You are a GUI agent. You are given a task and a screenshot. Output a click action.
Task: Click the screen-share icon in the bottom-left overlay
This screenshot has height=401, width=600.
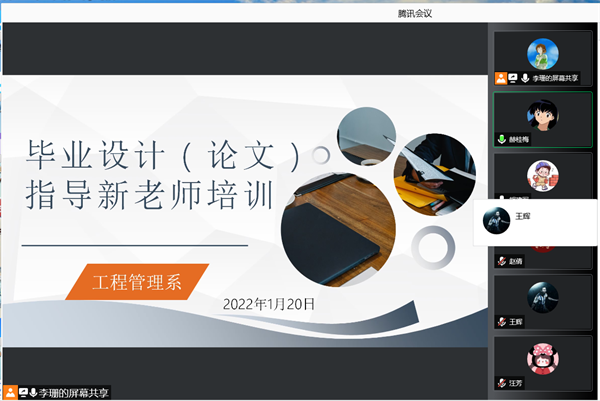23,393
